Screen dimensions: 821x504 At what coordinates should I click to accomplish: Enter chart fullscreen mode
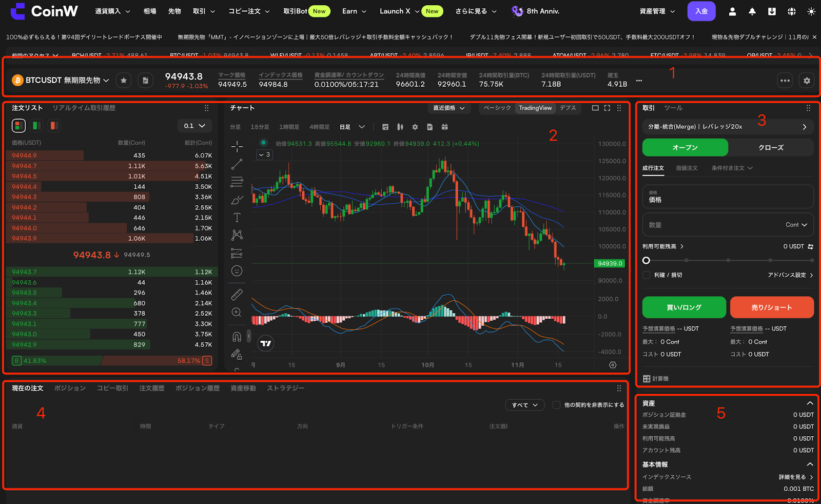point(607,108)
